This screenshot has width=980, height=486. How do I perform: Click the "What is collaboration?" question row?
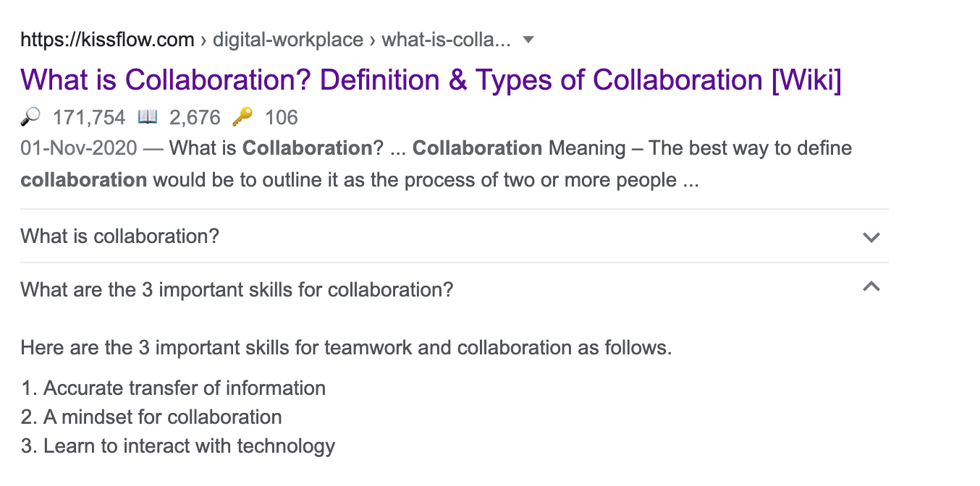coord(120,236)
